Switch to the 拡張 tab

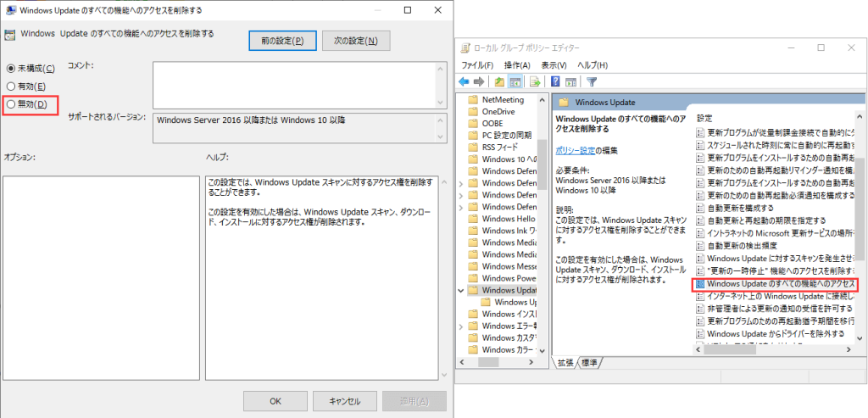point(565,363)
